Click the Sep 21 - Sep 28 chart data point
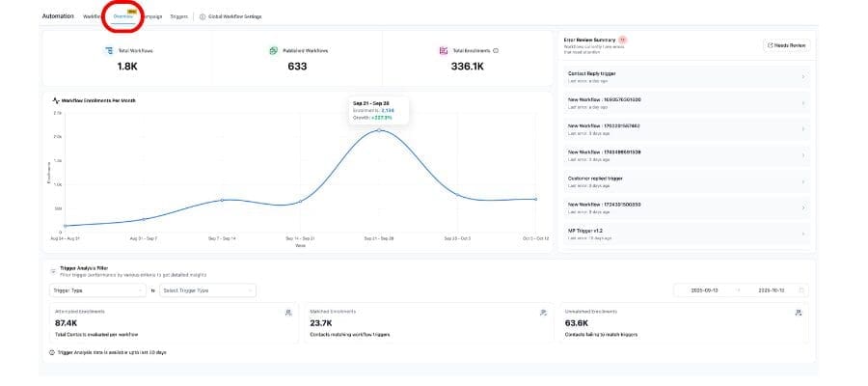The width and height of the screenshot is (868, 386). (379, 129)
